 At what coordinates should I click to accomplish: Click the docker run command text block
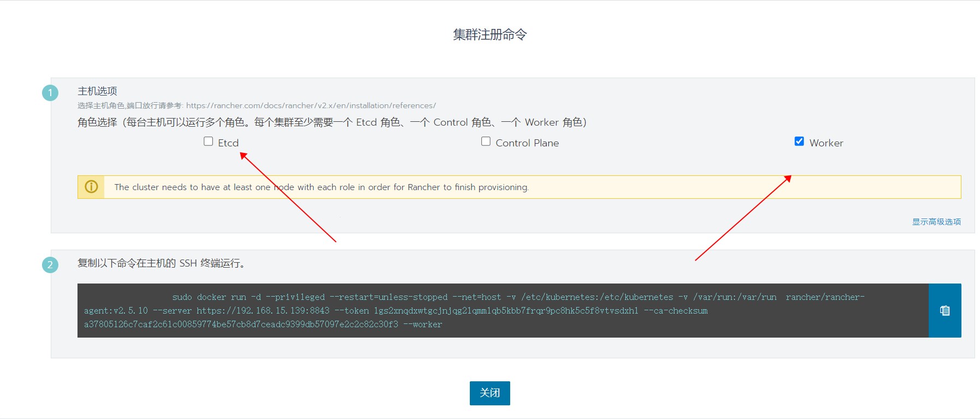[503, 310]
